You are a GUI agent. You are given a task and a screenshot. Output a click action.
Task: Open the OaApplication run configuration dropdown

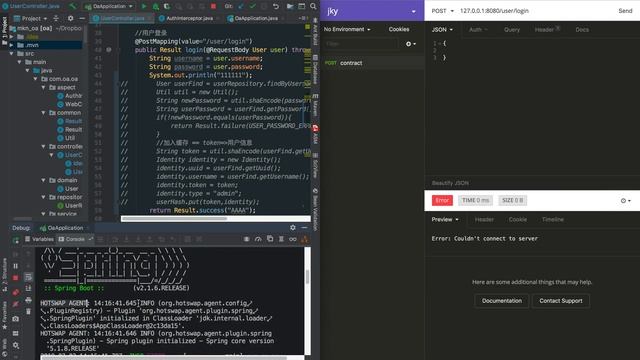109,6
